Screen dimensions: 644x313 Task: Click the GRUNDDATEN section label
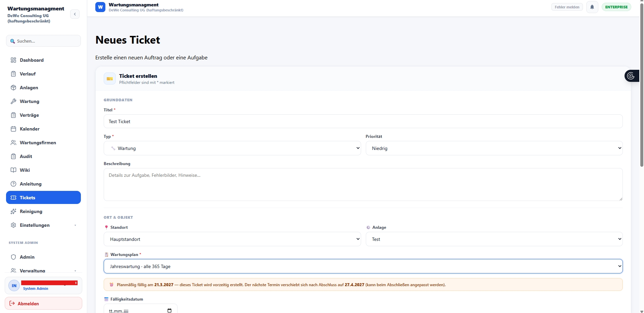coord(118,100)
